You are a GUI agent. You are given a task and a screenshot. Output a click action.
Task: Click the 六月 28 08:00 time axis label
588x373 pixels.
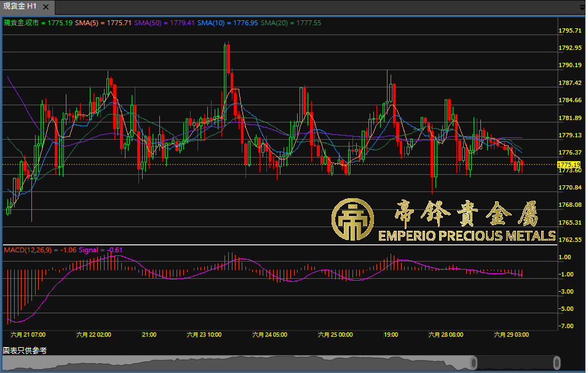point(446,335)
